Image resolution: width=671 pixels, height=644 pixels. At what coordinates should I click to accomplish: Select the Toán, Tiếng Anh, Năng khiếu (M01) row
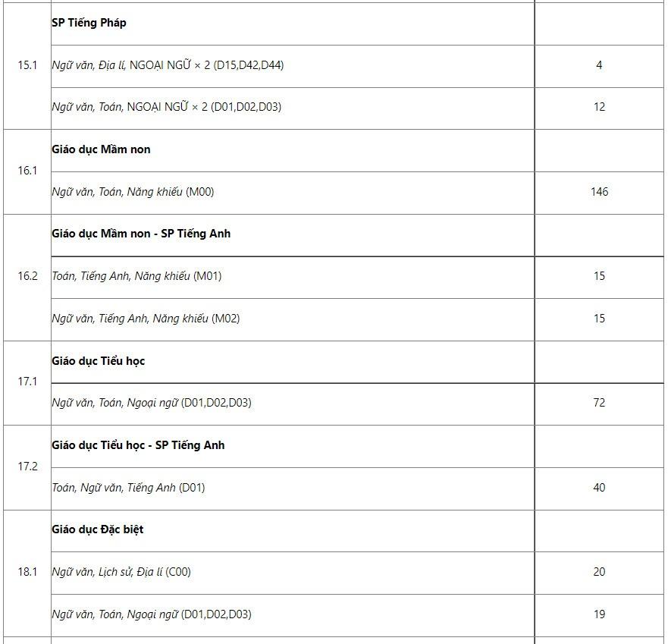136,276
